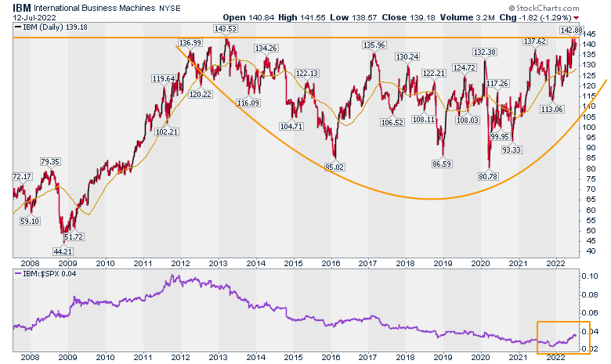Image resolution: width=611 pixels, height=364 pixels.
Task: Select the 108.11 price label
Action: (424, 120)
